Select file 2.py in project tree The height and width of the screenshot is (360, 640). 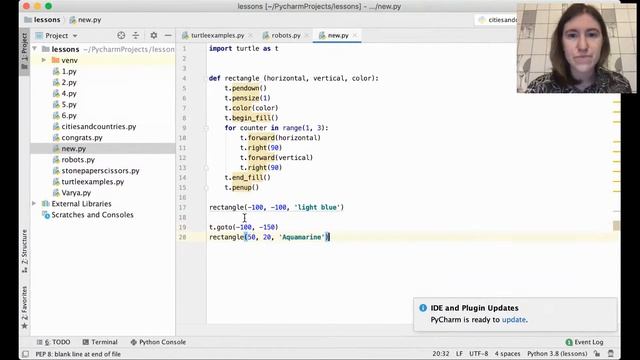(69, 82)
